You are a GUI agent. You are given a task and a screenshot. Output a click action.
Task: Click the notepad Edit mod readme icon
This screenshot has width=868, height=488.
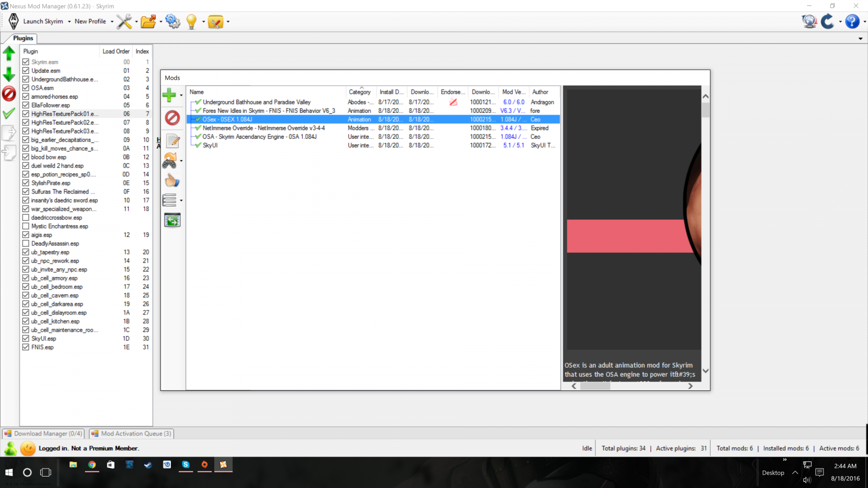click(173, 141)
